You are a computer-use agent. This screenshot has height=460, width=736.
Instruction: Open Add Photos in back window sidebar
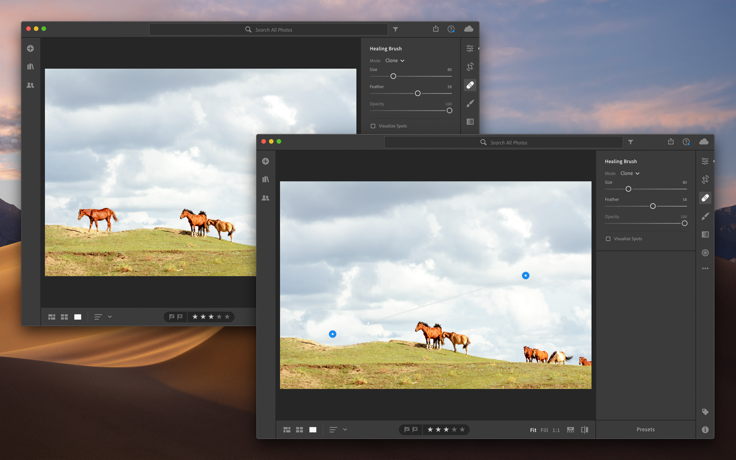point(31,48)
